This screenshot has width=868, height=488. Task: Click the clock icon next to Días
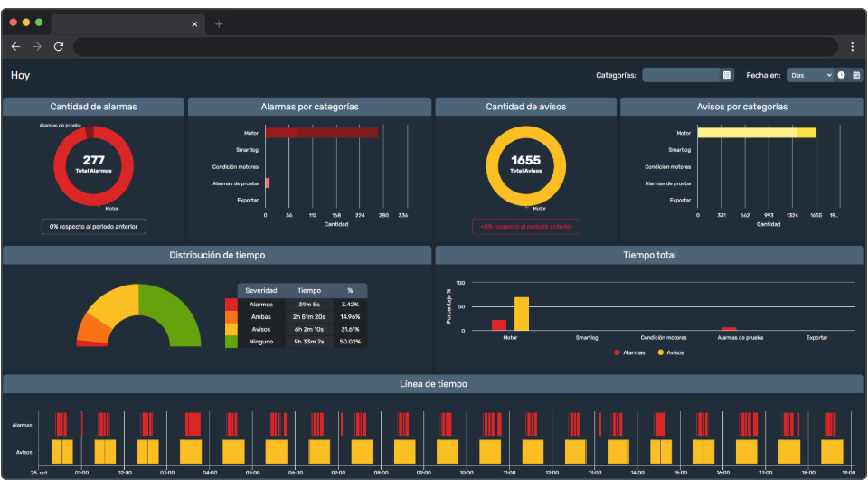point(841,75)
